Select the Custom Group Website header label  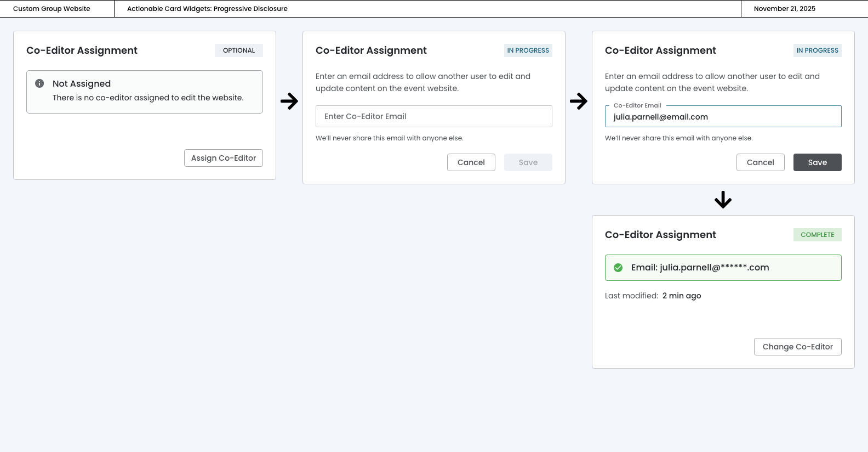(52, 9)
